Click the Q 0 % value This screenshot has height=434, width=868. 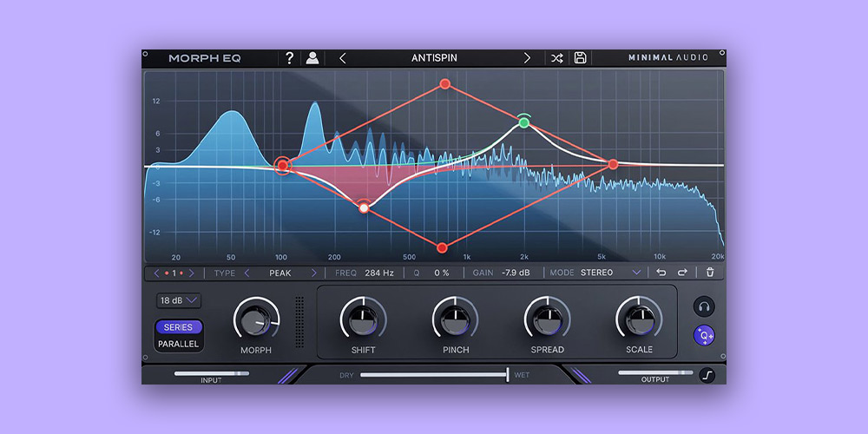pos(441,273)
